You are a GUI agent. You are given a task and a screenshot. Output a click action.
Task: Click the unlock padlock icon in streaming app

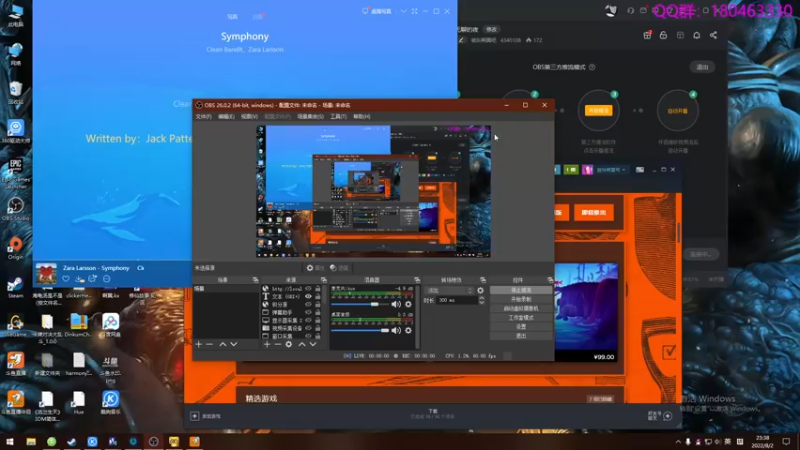click(663, 35)
